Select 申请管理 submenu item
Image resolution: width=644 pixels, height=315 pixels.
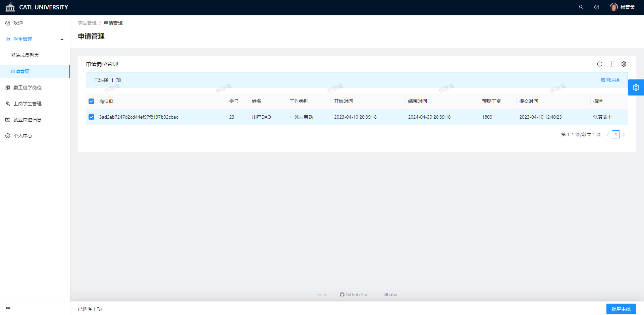click(35, 71)
